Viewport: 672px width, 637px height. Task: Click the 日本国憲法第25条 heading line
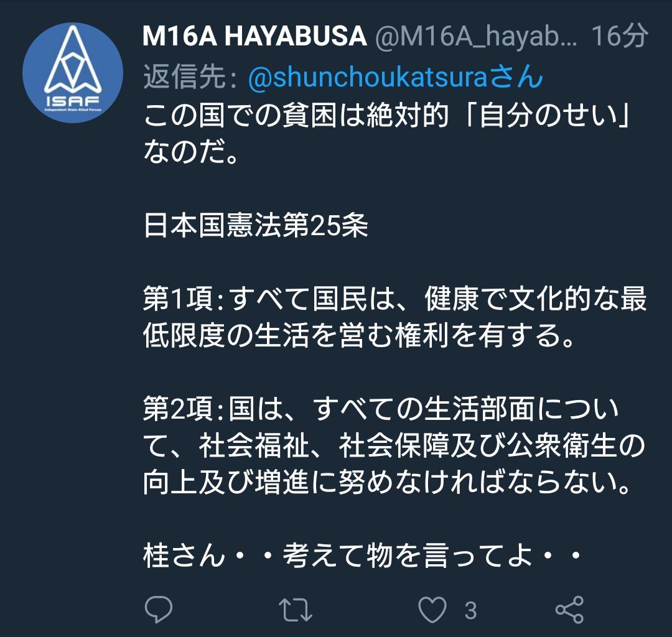256,225
